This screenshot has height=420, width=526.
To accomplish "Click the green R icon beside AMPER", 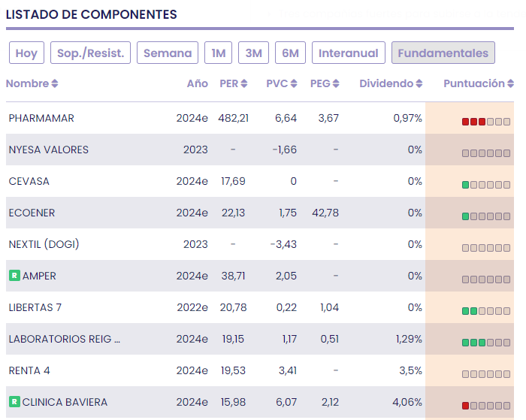I will [14, 276].
